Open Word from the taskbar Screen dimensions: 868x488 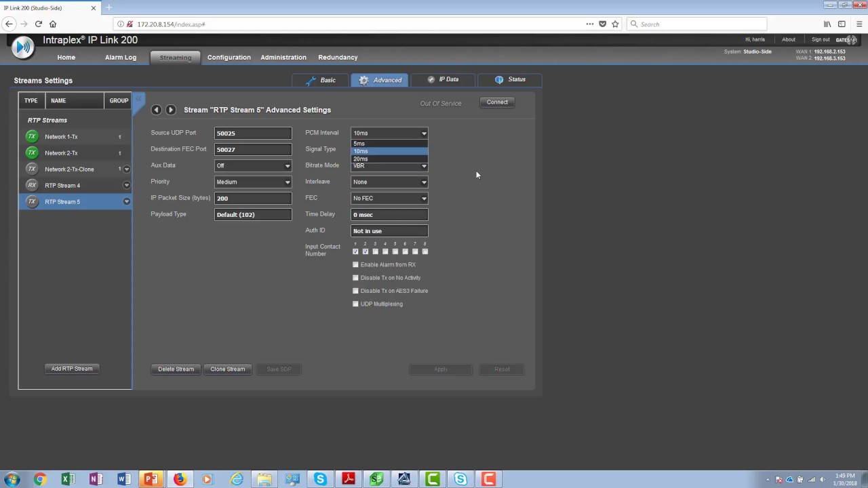pyautogui.click(x=123, y=479)
